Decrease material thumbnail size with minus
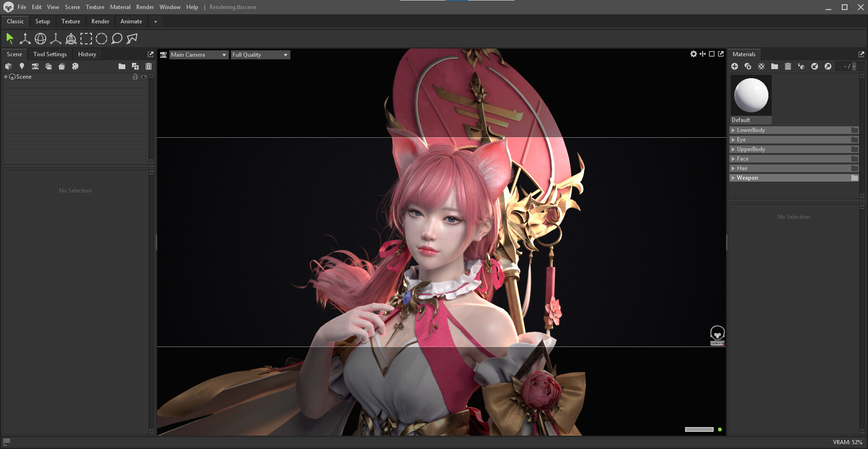Image resolution: width=868 pixels, height=449 pixels. (845, 66)
